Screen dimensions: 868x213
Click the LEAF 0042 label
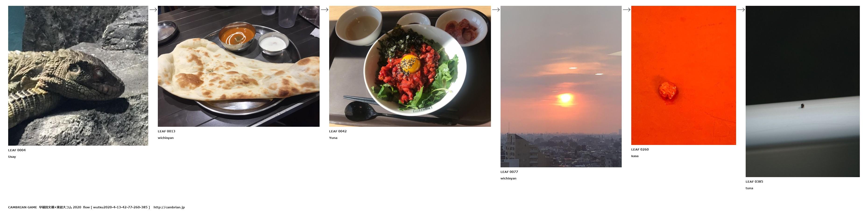tap(338, 132)
